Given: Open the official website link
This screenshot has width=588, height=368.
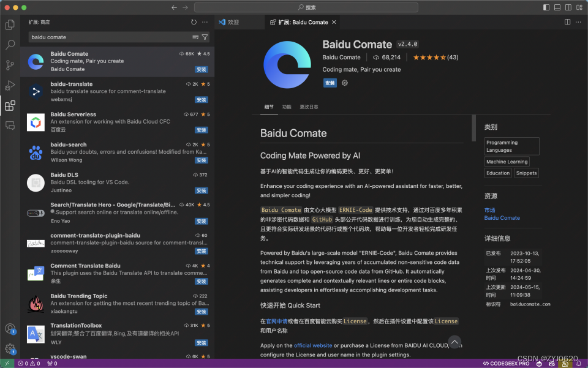Looking at the screenshot, I should click(313, 345).
